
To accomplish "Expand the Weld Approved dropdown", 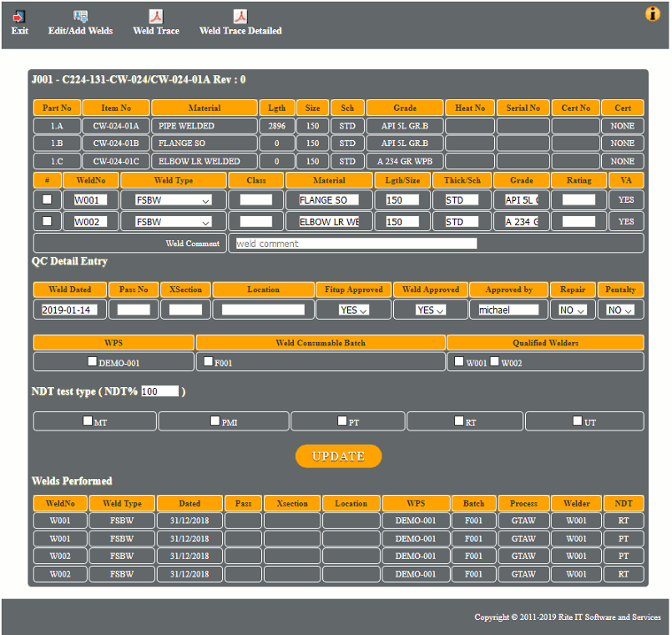I will point(430,310).
